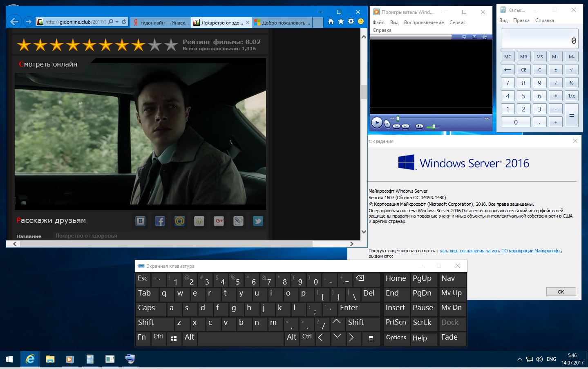This screenshot has height=369, width=588.
Task: Adjust Media Player volume slider
Action: click(434, 127)
